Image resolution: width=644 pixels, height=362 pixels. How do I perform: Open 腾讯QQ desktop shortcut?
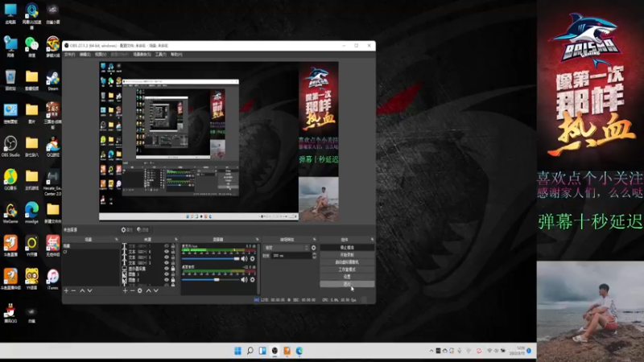10,313
